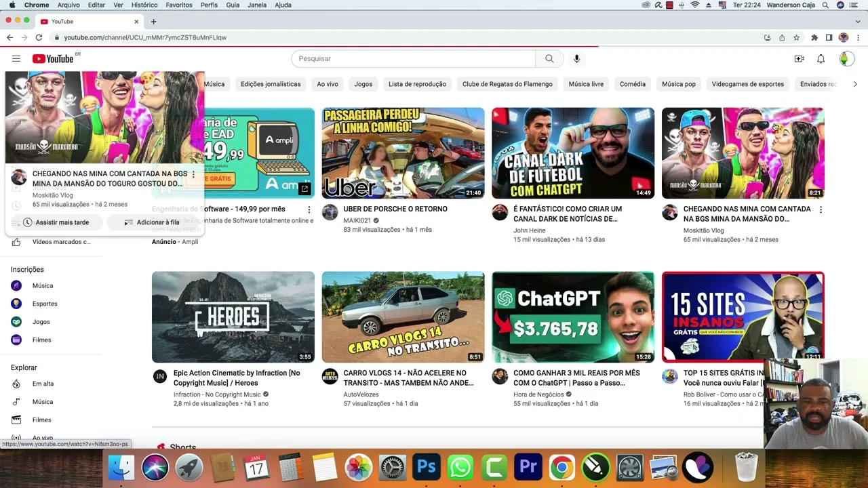Click the Assistir mais tarde button

click(56, 222)
